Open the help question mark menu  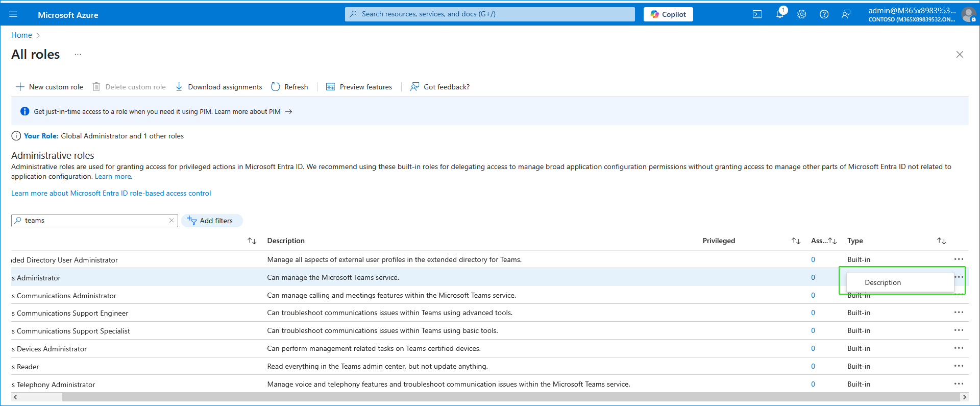(x=824, y=14)
